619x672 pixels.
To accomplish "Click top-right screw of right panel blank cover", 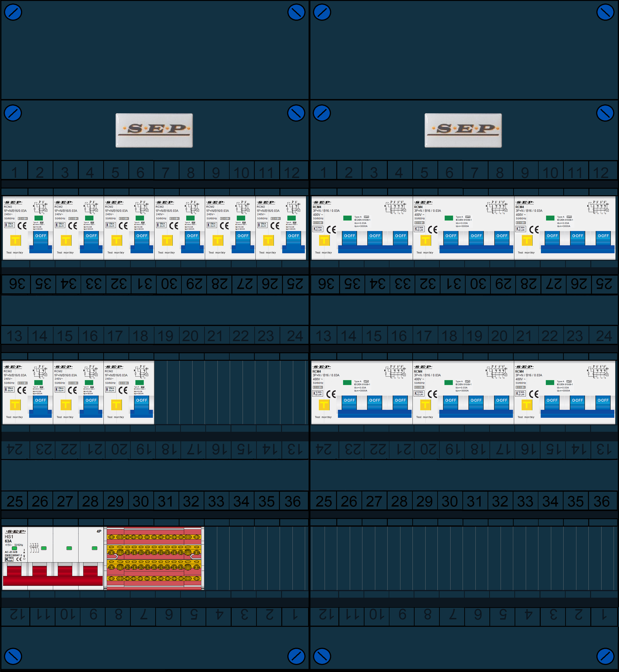I will click(x=605, y=12).
